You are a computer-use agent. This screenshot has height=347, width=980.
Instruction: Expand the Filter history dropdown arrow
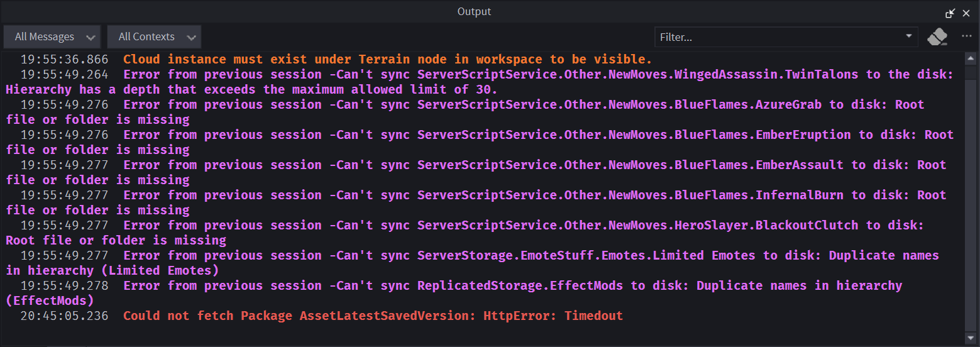[x=909, y=36]
